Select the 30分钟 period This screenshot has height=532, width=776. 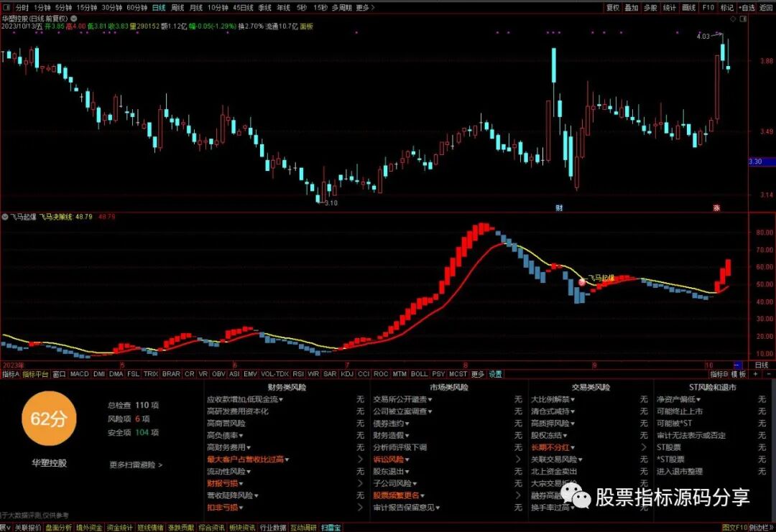tap(112, 8)
